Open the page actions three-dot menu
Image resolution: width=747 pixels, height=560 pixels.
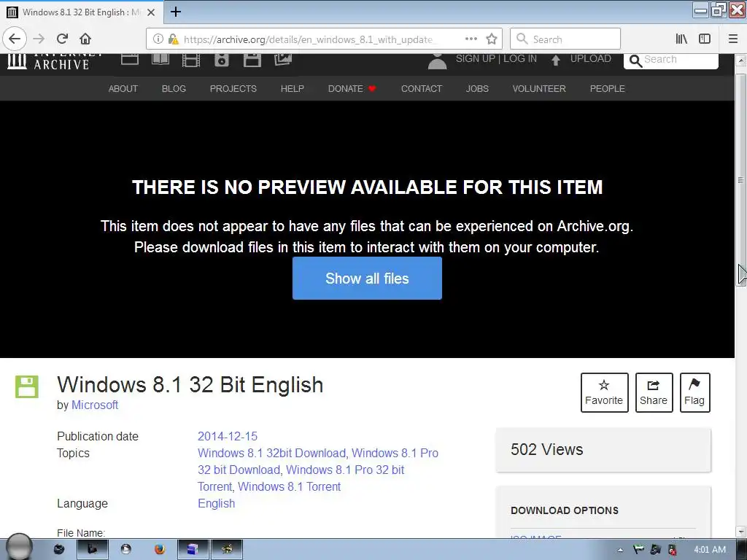tap(471, 39)
